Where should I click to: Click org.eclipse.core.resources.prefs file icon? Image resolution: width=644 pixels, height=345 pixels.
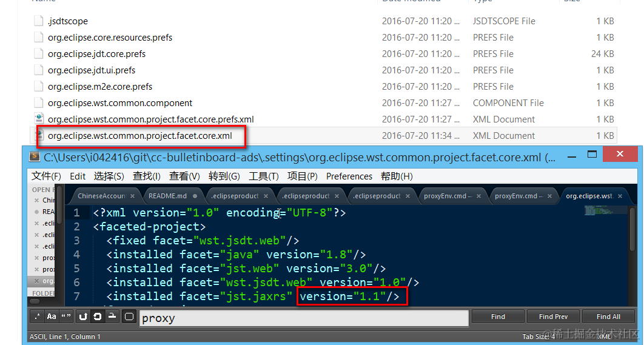(x=39, y=38)
